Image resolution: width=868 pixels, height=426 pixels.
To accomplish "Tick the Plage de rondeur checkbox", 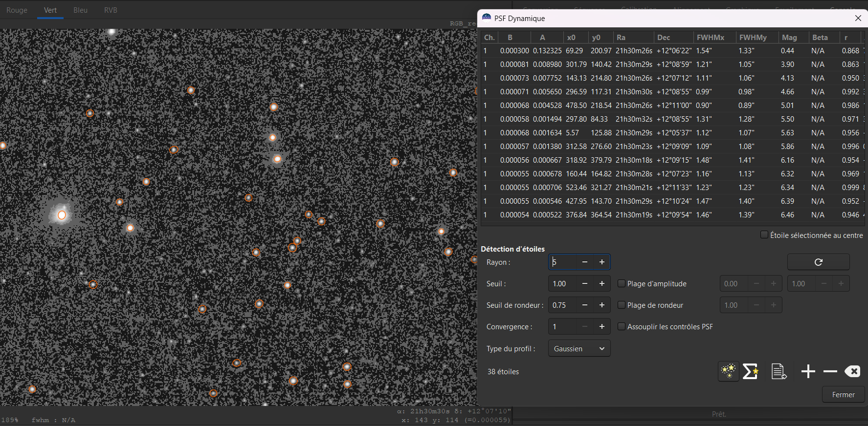I will pyautogui.click(x=622, y=305).
